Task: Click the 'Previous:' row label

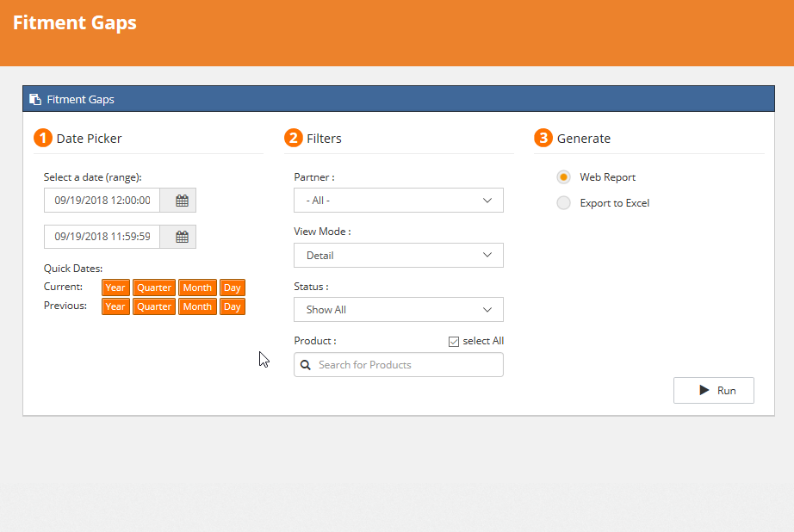Action: click(x=65, y=306)
